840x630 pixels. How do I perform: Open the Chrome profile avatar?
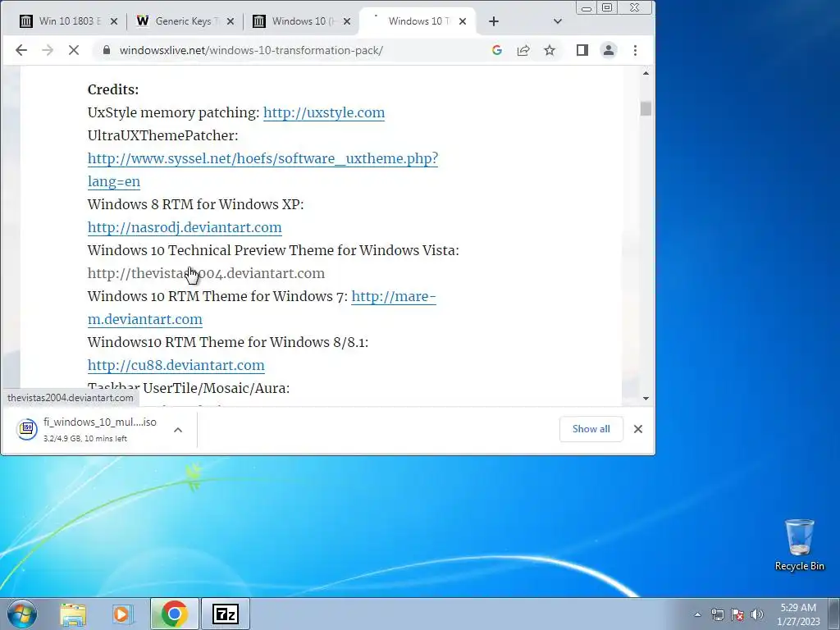pos(609,50)
